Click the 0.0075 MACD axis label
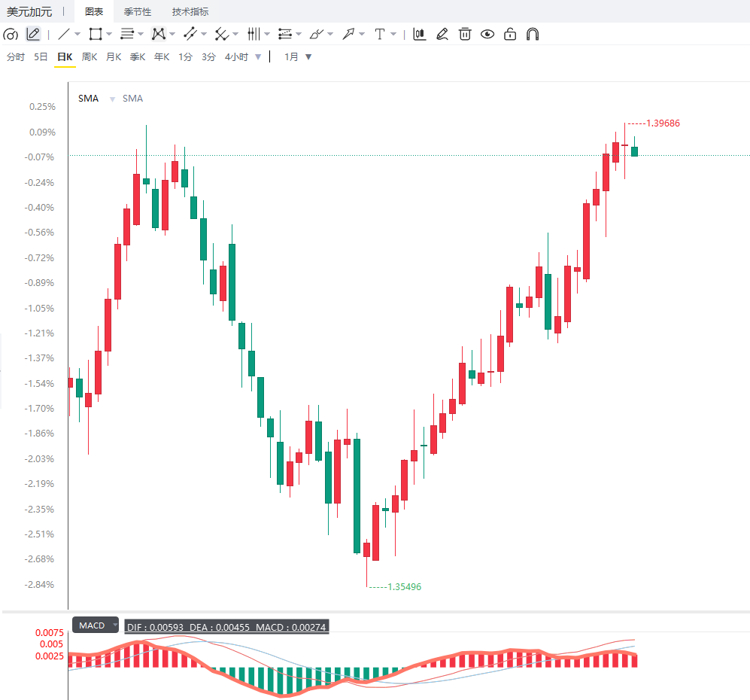 click(49, 633)
